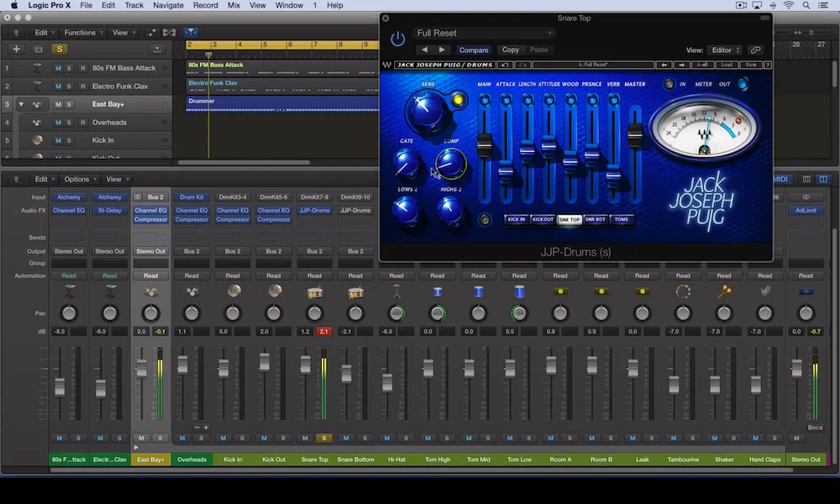Click the Waves help question mark
Screen dimensions: 840x504
pos(767,65)
